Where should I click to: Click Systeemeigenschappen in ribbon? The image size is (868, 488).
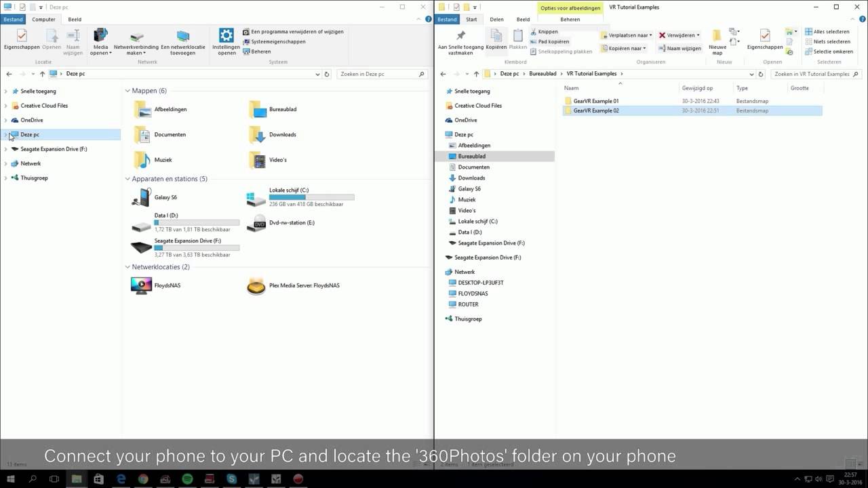point(274,41)
